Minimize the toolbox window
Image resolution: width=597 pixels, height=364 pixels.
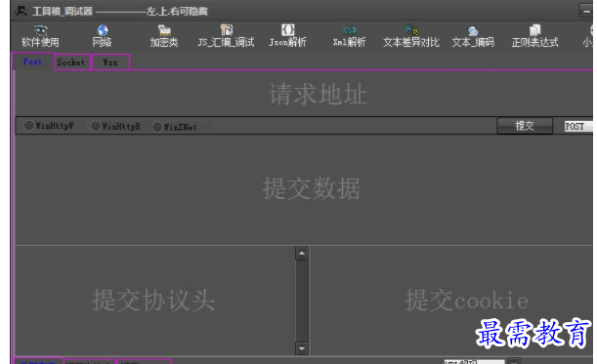[x=586, y=11]
